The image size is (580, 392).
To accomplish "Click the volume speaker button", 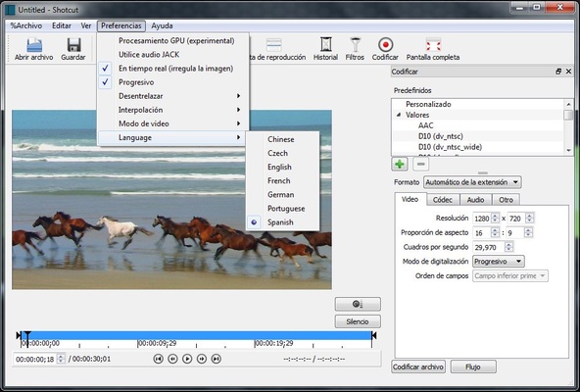I will click(358, 304).
